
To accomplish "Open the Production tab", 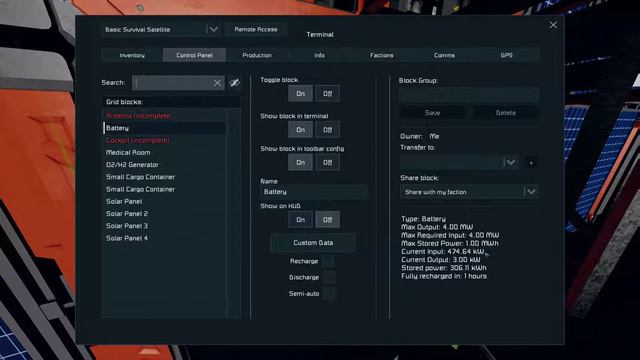I will pos(257,55).
